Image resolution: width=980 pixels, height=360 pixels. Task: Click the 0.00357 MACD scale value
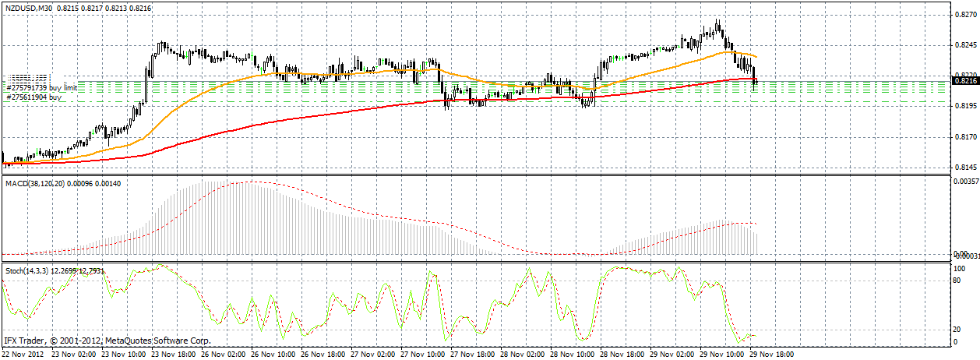tap(966, 182)
